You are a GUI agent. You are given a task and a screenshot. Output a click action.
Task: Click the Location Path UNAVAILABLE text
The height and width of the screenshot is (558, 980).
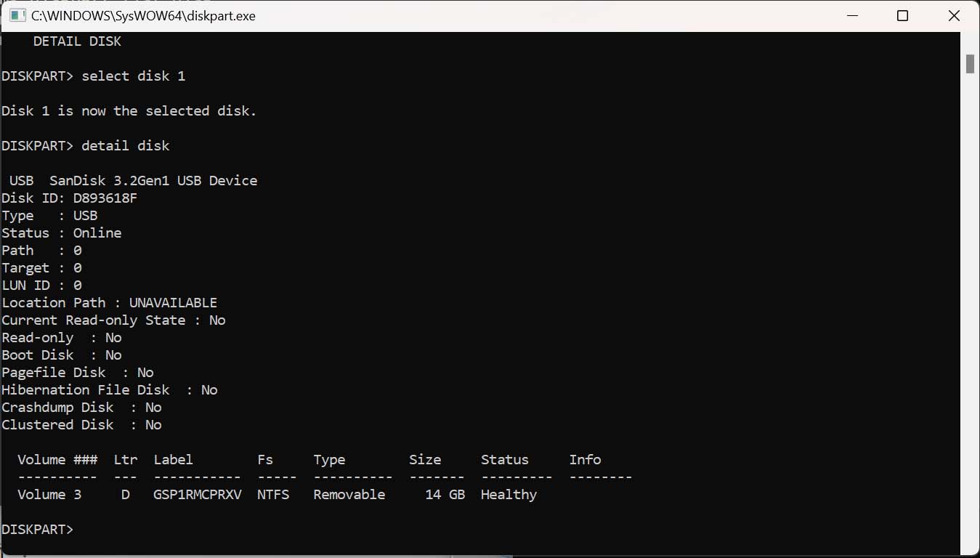173,303
